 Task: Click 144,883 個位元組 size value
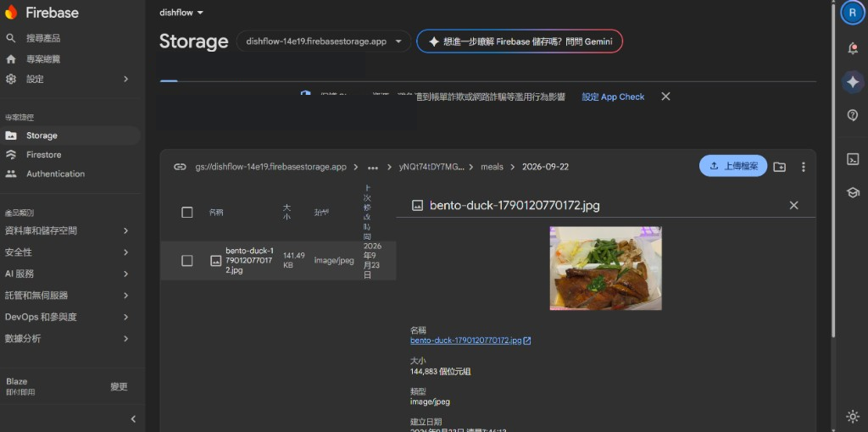point(441,372)
